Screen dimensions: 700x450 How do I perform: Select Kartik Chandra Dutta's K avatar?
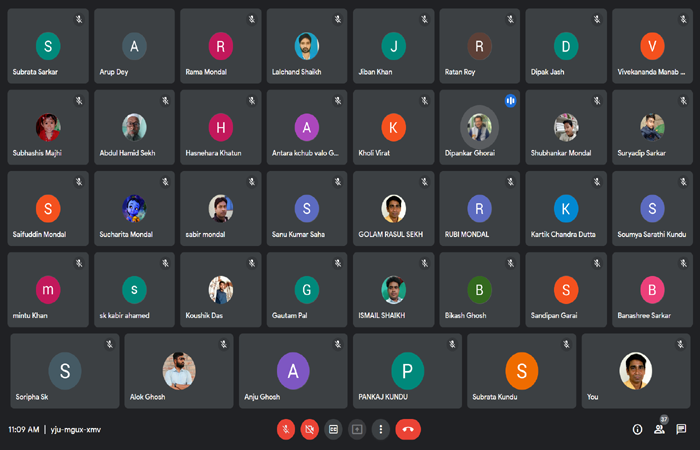click(x=566, y=208)
